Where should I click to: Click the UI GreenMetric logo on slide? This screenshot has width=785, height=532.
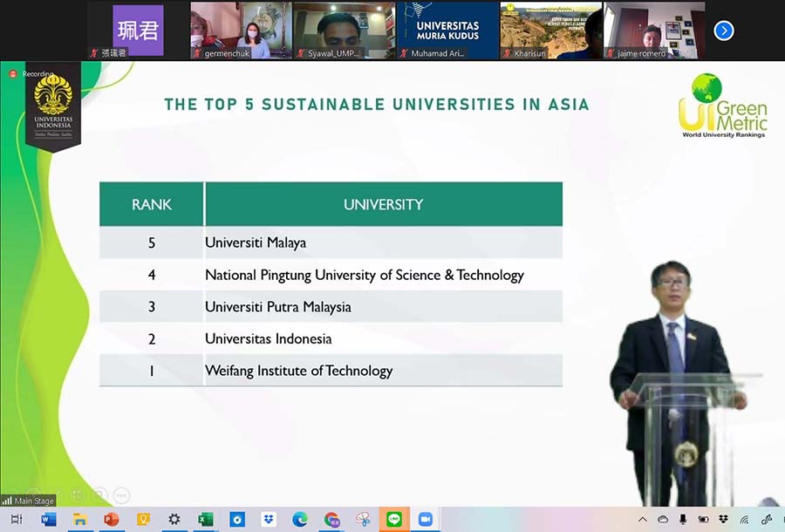point(723,106)
